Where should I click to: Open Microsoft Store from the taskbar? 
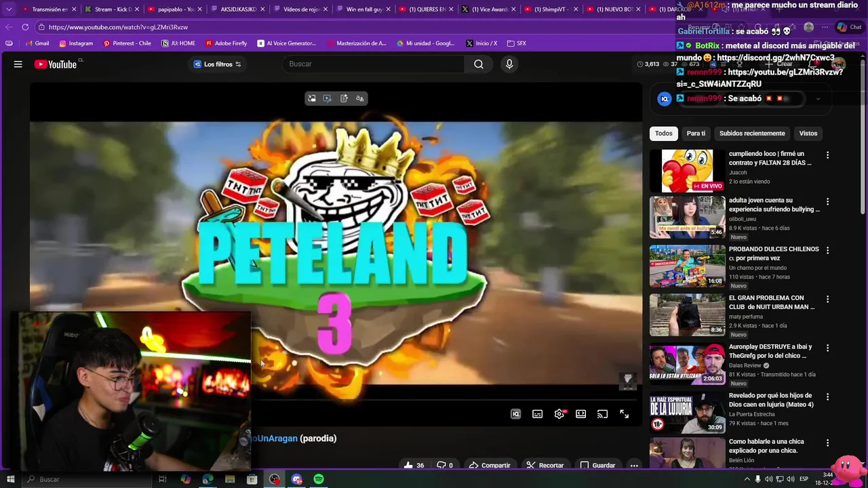(x=252, y=479)
